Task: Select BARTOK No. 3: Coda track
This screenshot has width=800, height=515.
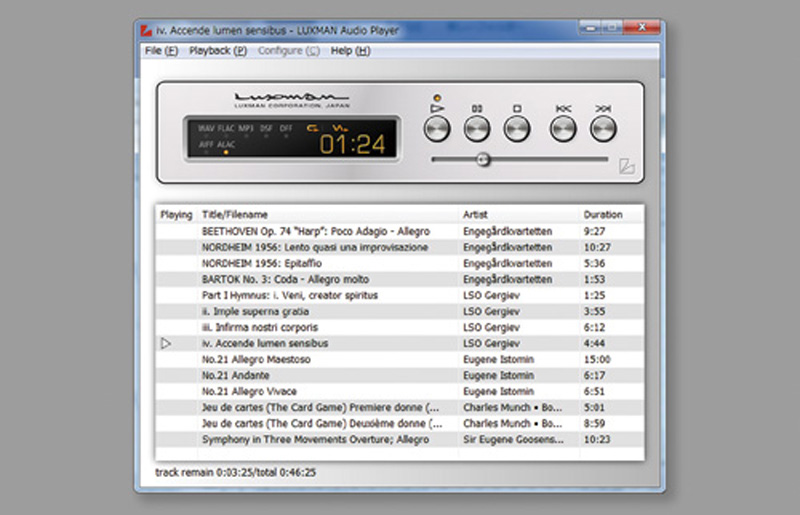Action: pyautogui.click(x=399, y=279)
